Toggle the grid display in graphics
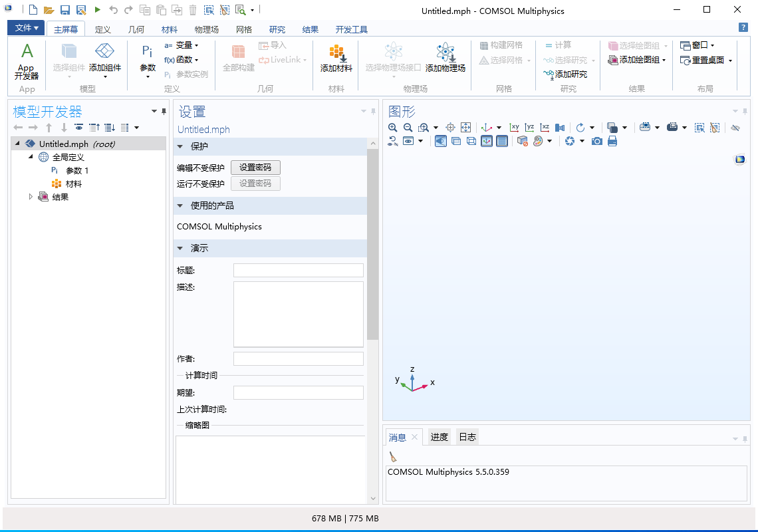The width and height of the screenshot is (758, 532). point(502,141)
